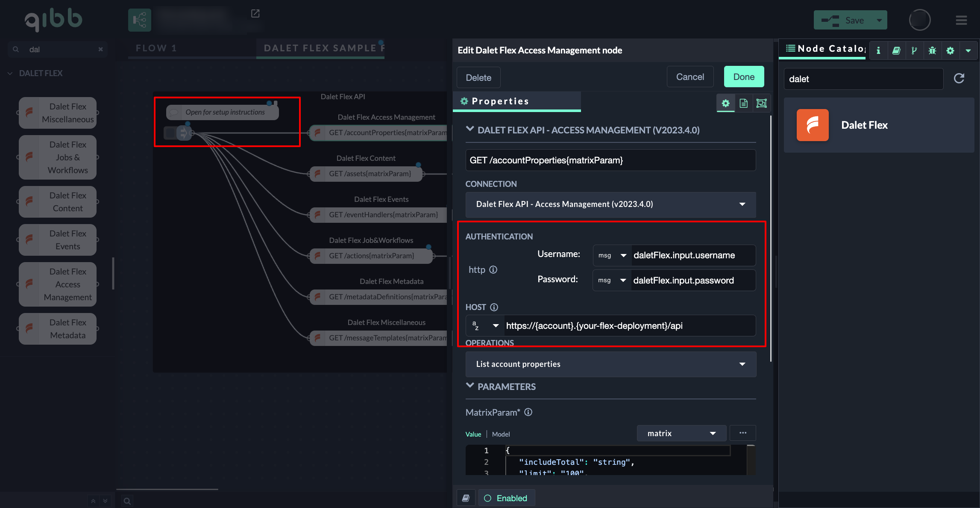Open the debug messages bug icon
This screenshot has height=508, width=980.
[932, 51]
